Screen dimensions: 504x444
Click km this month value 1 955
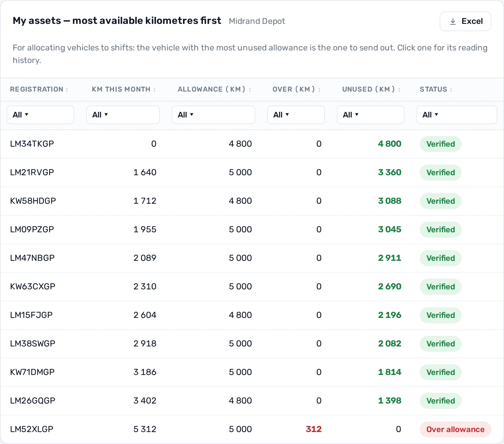pyautogui.click(x=145, y=229)
